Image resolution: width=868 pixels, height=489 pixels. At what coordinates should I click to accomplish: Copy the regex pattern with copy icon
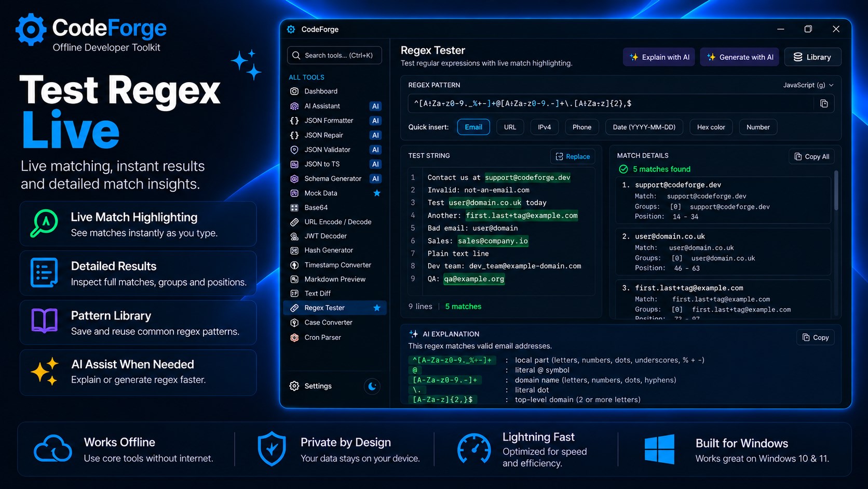[x=824, y=103]
